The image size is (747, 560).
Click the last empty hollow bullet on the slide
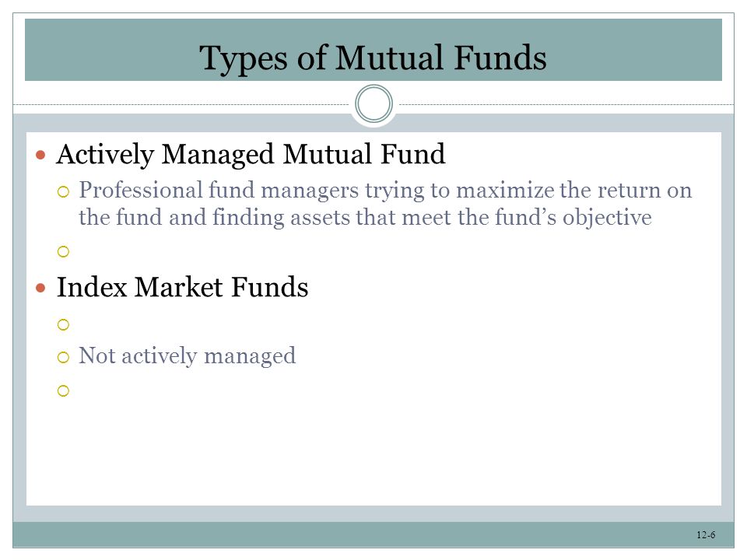[63, 391]
